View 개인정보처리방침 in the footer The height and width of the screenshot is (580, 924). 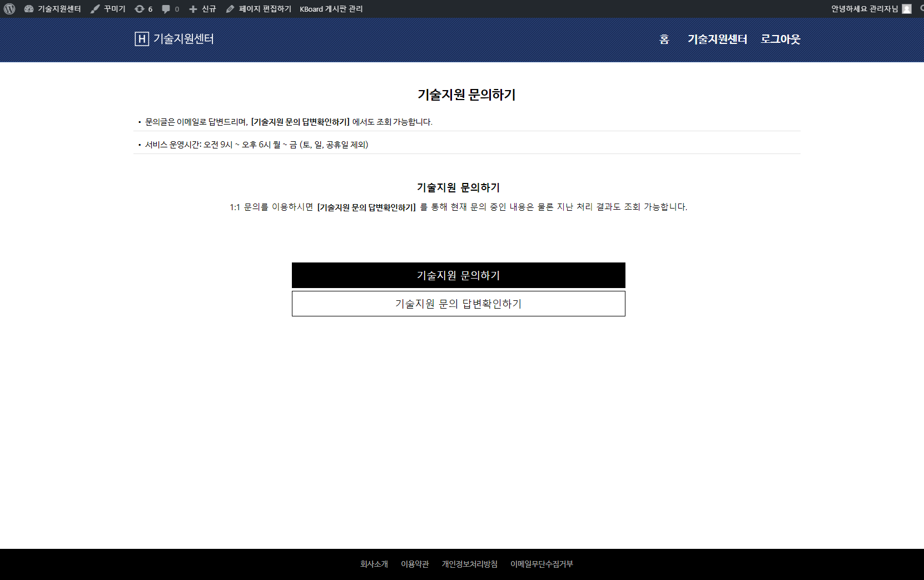point(469,564)
